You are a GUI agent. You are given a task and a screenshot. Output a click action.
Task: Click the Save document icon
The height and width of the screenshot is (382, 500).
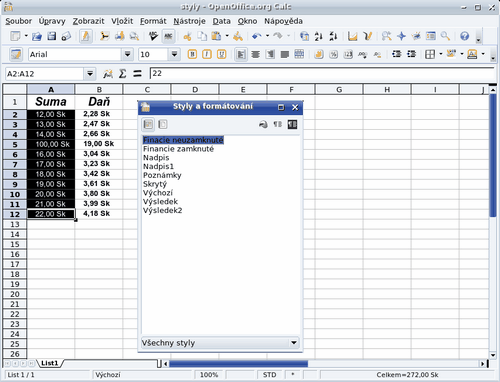[x=51, y=36]
